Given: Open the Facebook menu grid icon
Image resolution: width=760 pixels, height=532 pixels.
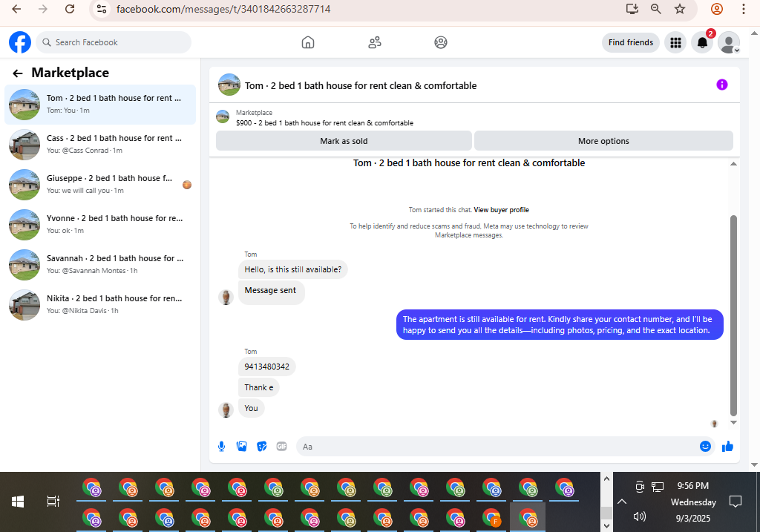Looking at the screenshot, I should (675, 42).
